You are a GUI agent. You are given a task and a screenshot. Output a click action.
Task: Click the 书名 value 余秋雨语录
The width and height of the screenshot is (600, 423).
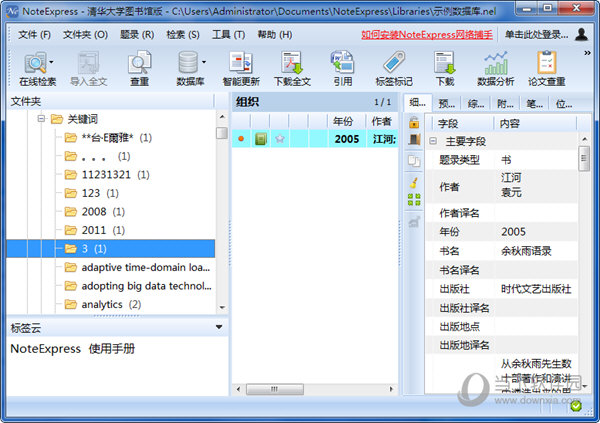pos(526,251)
